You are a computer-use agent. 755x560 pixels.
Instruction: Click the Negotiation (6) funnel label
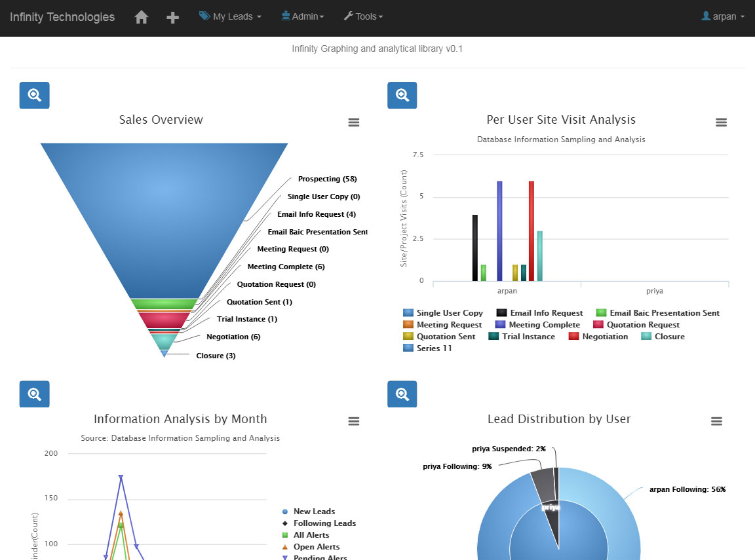pyautogui.click(x=233, y=337)
